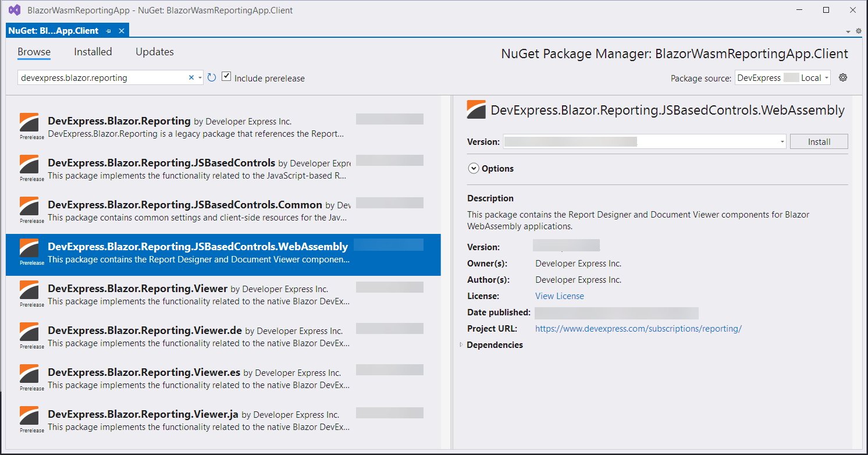The image size is (868, 455).
Task: Minimize the Visual Studio window
Action: (800, 10)
